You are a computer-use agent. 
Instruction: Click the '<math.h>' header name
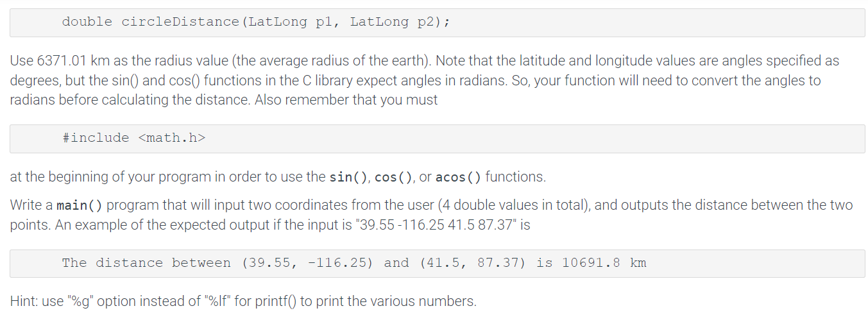(x=172, y=138)
